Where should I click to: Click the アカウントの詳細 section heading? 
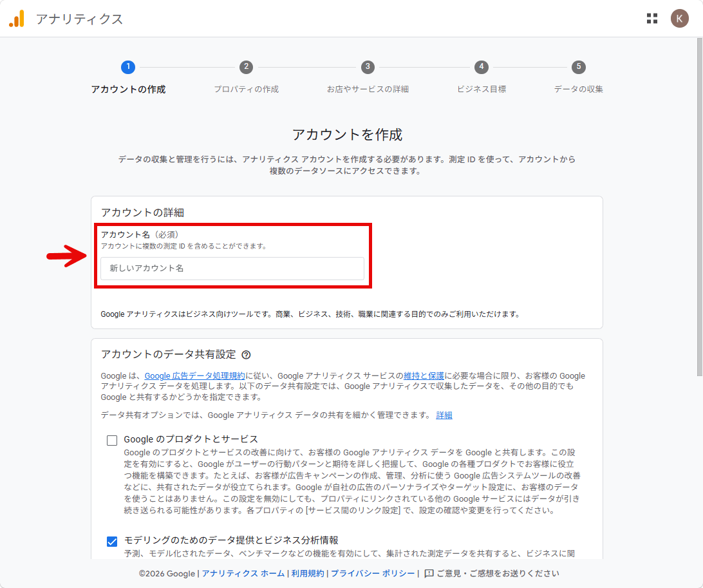click(x=142, y=212)
